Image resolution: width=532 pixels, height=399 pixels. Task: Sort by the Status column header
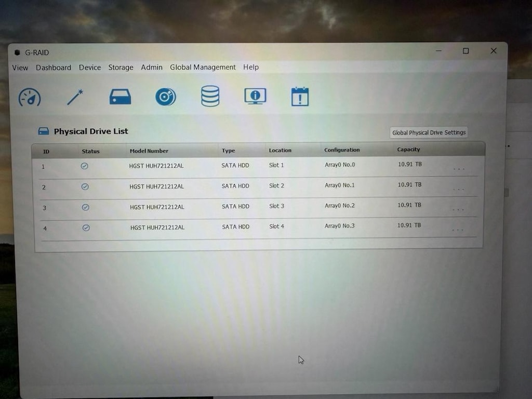click(x=90, y=151)
